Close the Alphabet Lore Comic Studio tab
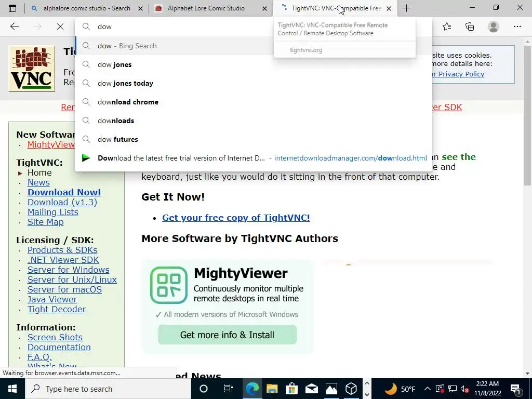Screen dimensions: 532x399 (264, 8)
